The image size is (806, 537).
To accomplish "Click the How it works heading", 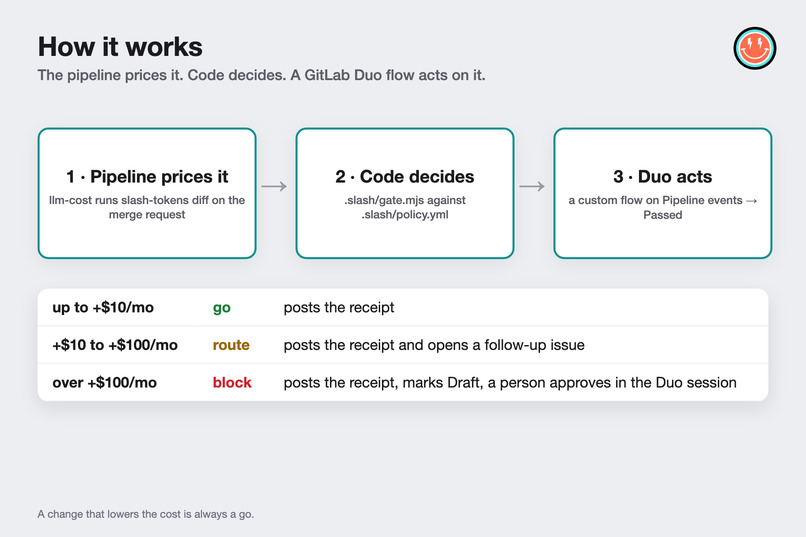I will tap(120, 47).
